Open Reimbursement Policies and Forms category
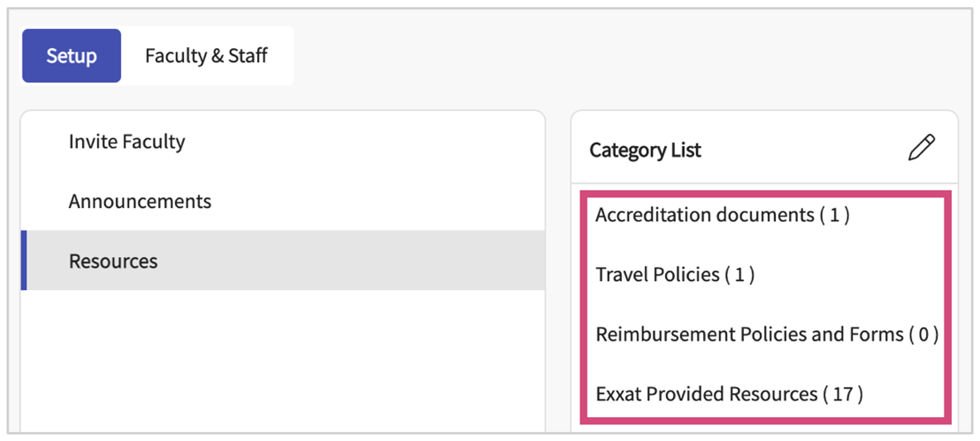The height and width of the screenshot is (441, 980). [749, 335]
